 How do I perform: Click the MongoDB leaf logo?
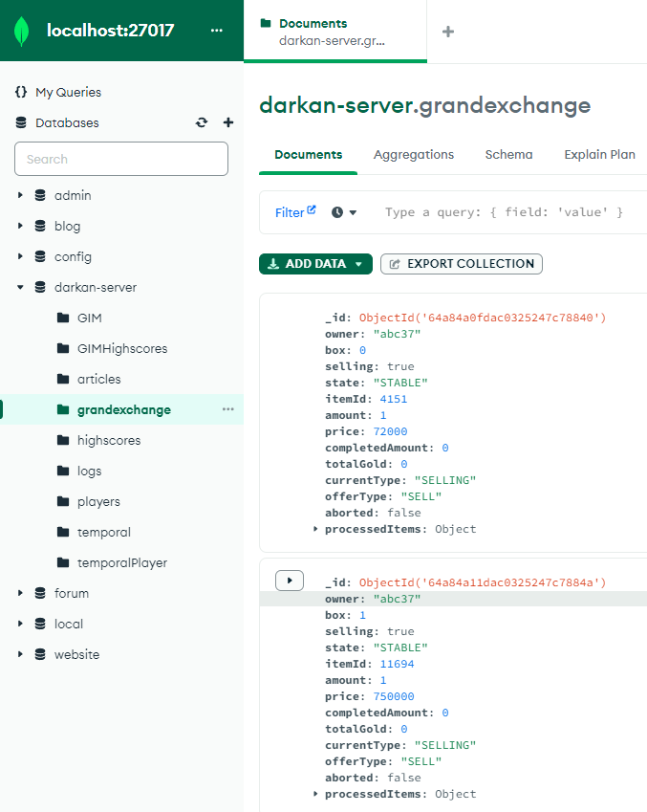point(21,31)
